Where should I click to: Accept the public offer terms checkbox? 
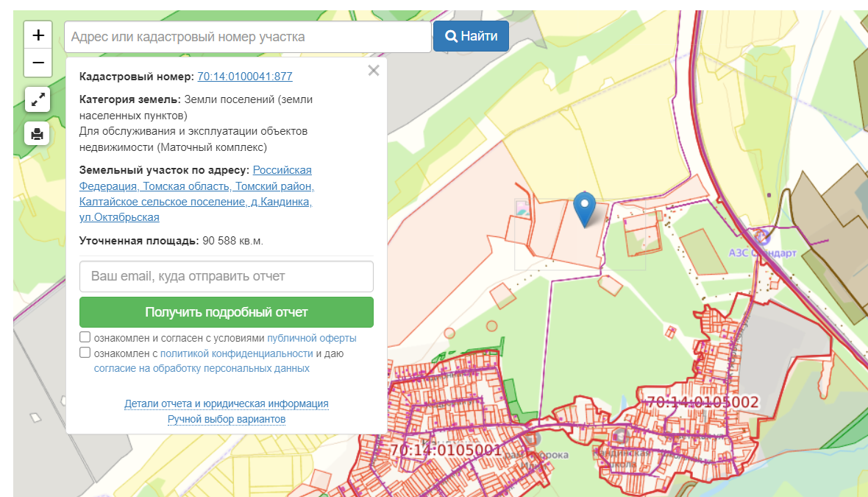click(x=85, y=337)
